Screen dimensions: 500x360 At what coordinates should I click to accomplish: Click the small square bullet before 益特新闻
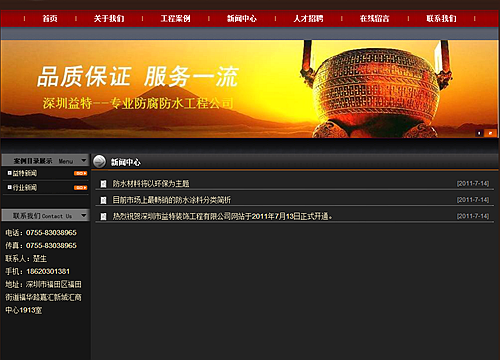pos(10,173)
